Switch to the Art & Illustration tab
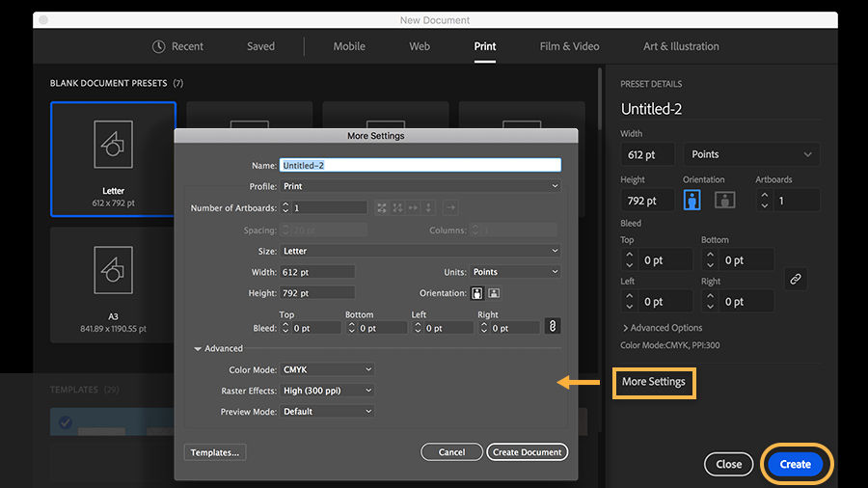Screen dimensions: 868x488 click(681, 46)
